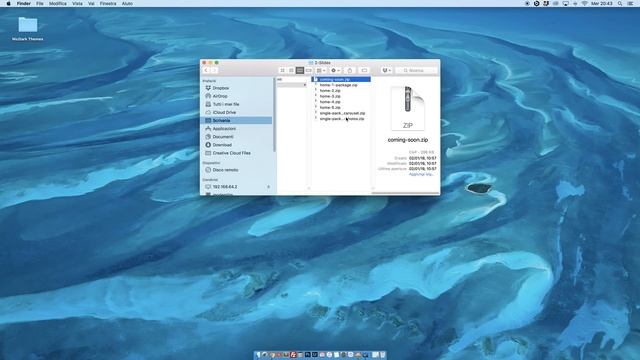
Task: Click the preview pane horizontal scrollbar
Action: pos(405,193)
